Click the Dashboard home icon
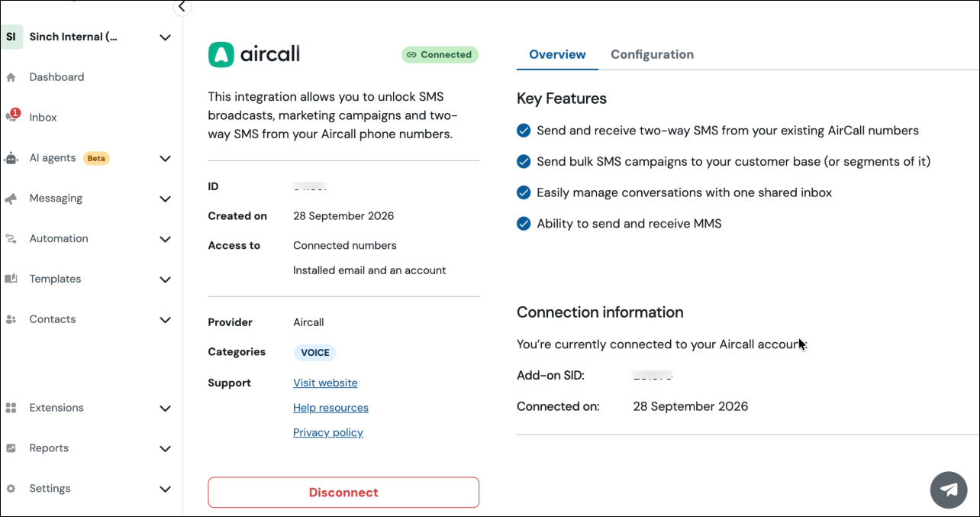Image resolution: width=980 pixels, height=517 pixels. tap(11, 77)
